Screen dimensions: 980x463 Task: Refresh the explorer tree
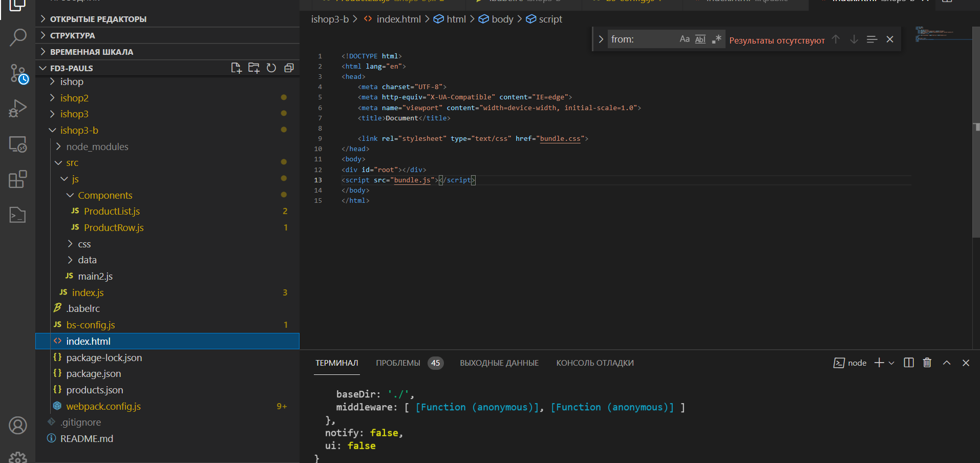[271, 68]
